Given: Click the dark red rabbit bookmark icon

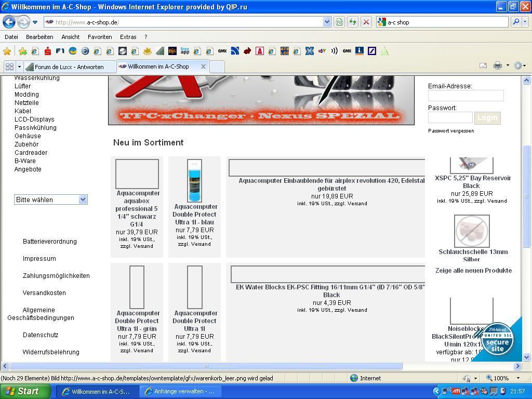Looking at the screenshot, I should tap(247, 51).
